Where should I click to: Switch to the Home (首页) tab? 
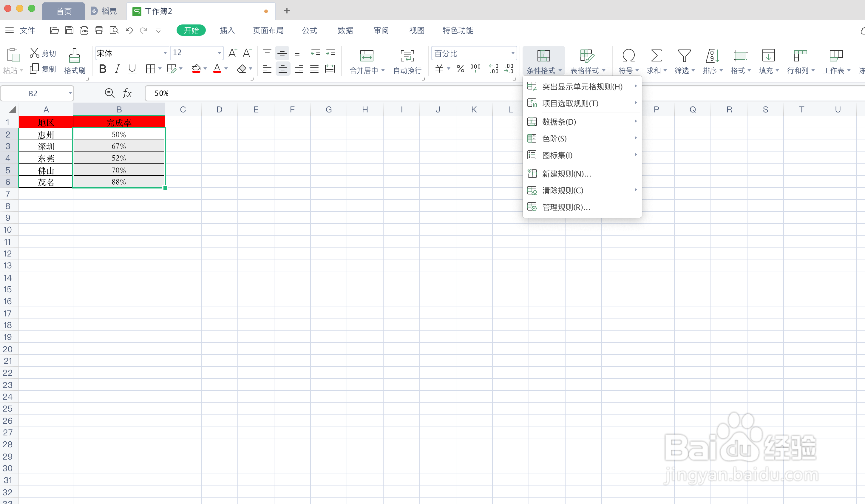point(64,11)
